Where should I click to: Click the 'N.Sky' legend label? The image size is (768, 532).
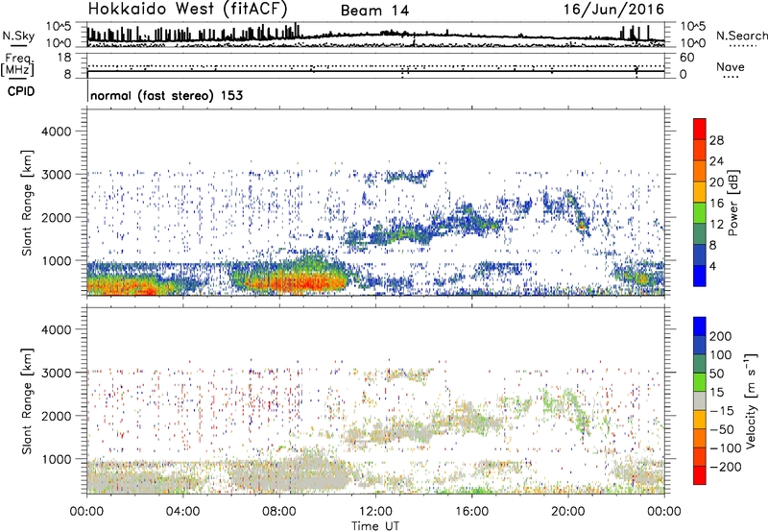(18, 36)
